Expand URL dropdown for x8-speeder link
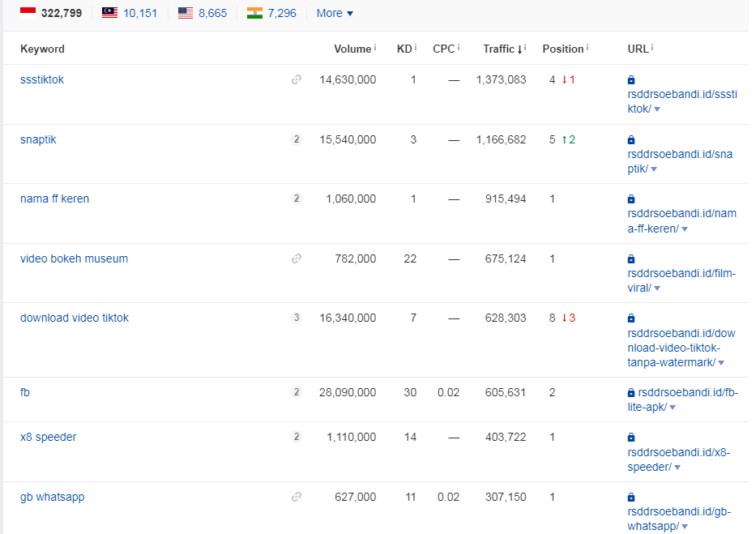The width and height of the screenshot is (756, 534). (x=677, y=468)
